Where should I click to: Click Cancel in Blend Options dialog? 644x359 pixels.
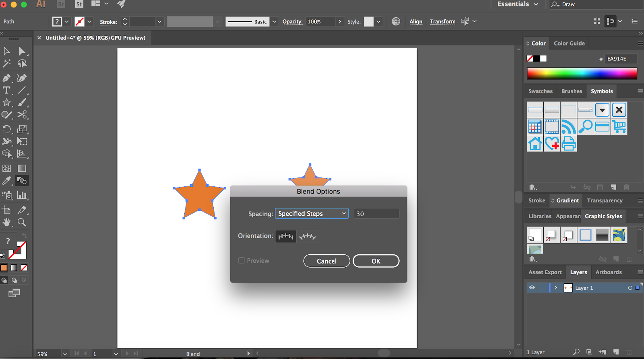(x=326, y=261)
